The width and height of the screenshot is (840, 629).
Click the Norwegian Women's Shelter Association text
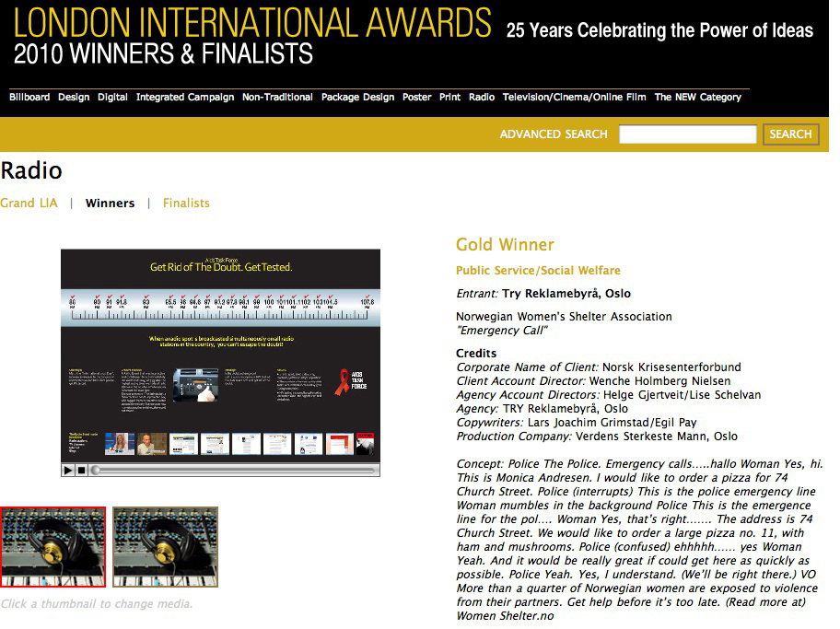[564, 317]
